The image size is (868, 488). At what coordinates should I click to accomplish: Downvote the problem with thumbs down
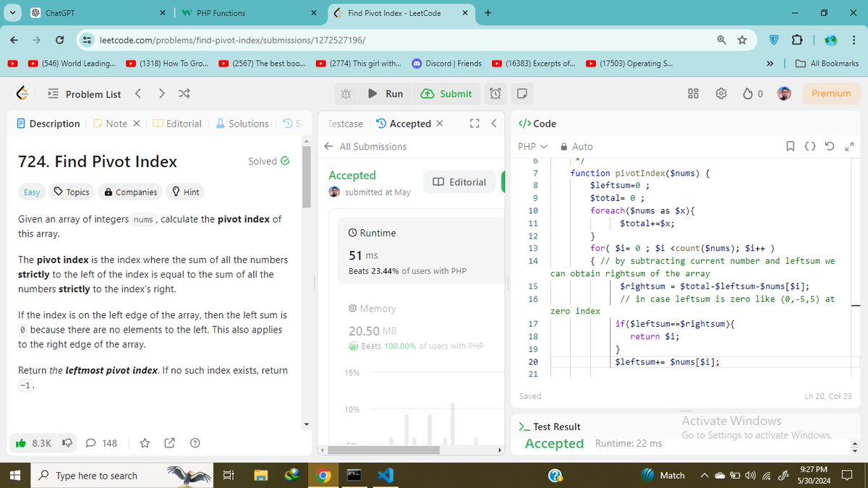click(67, 442)
